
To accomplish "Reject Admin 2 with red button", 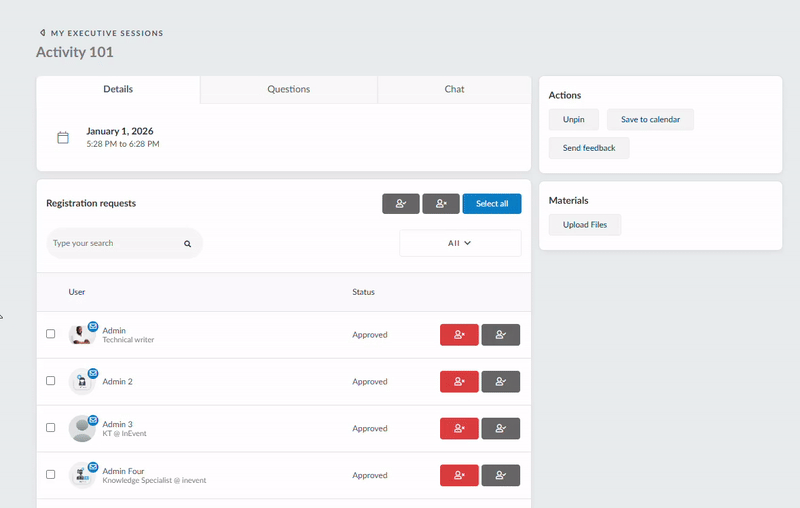I will 459,382.
